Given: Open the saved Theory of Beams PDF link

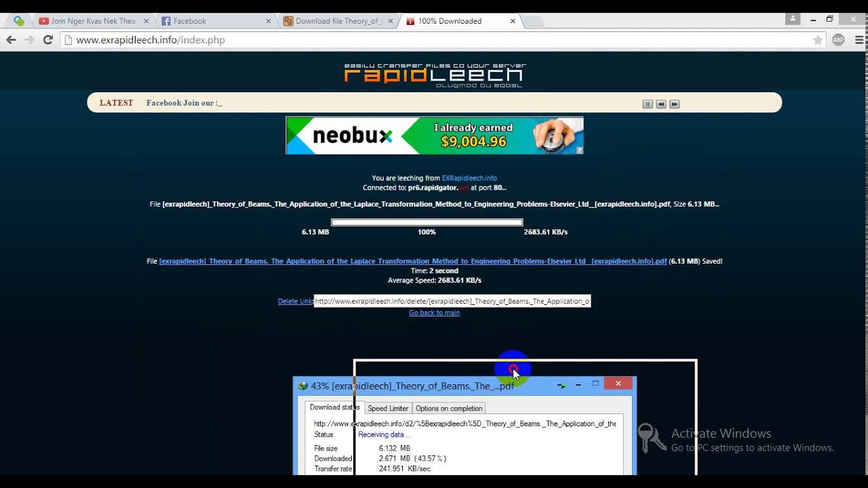Looking at the screenshot, I should [413, 261].
